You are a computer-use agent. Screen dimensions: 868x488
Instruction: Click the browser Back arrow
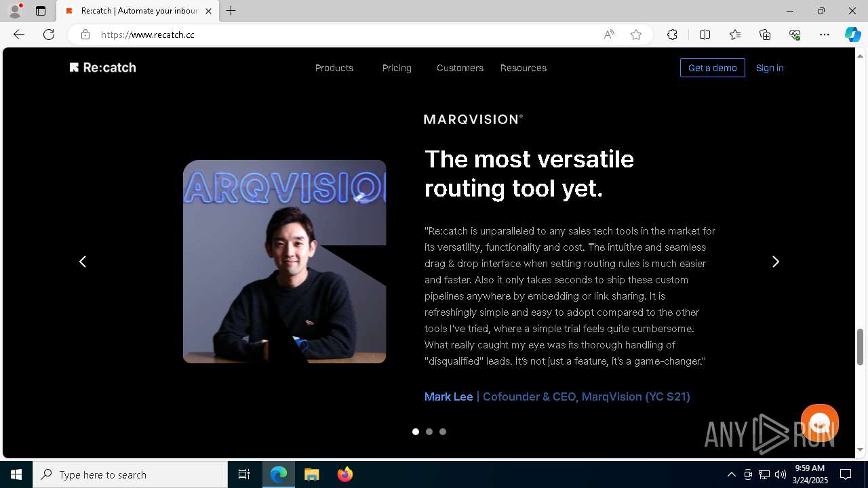click(x=19, y=35)
